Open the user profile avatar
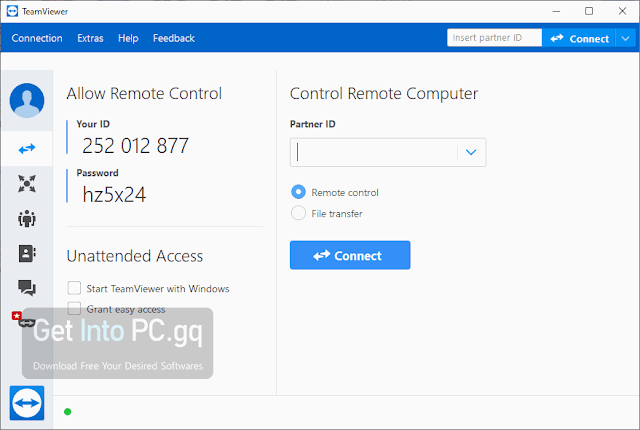Screen dimensions: 640x430 click(27, 100)
